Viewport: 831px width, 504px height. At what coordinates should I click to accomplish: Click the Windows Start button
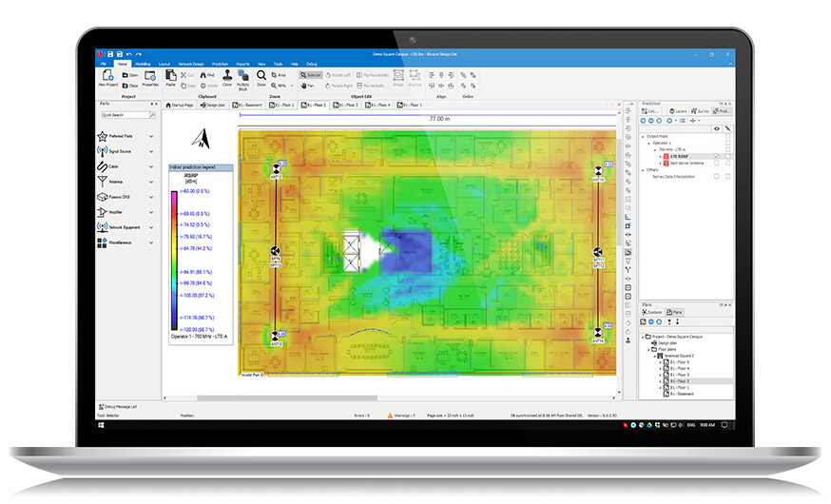click(101, 425)
